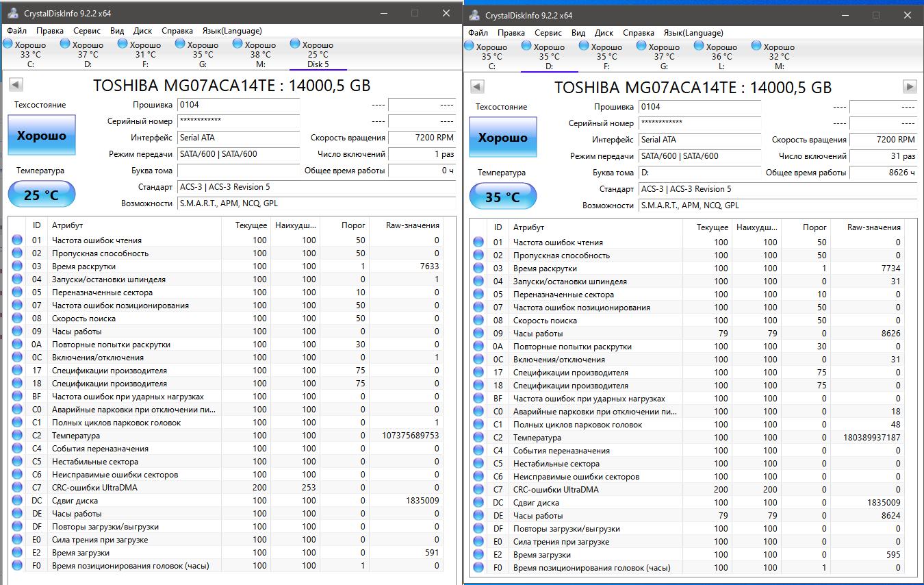Select the Disk 5 tab in left window
Viewport: 924px width, 585px height.
click(x=318, y=54)
